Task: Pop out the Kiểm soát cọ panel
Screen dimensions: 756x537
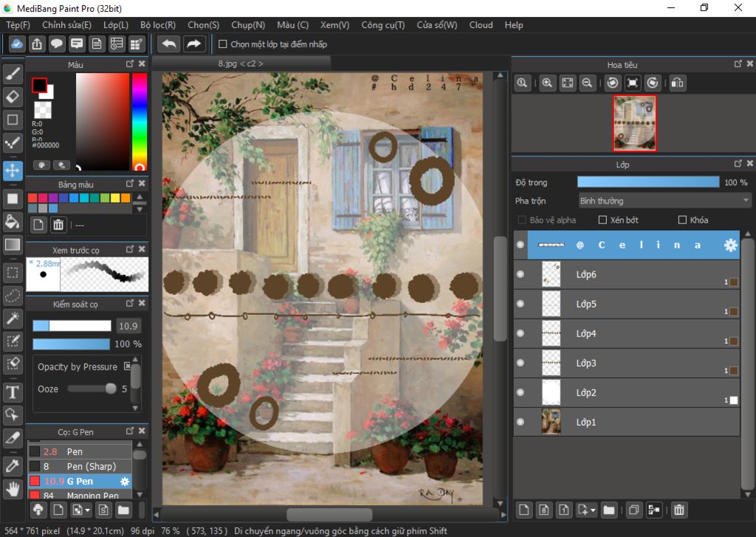Action: (130, 303)
